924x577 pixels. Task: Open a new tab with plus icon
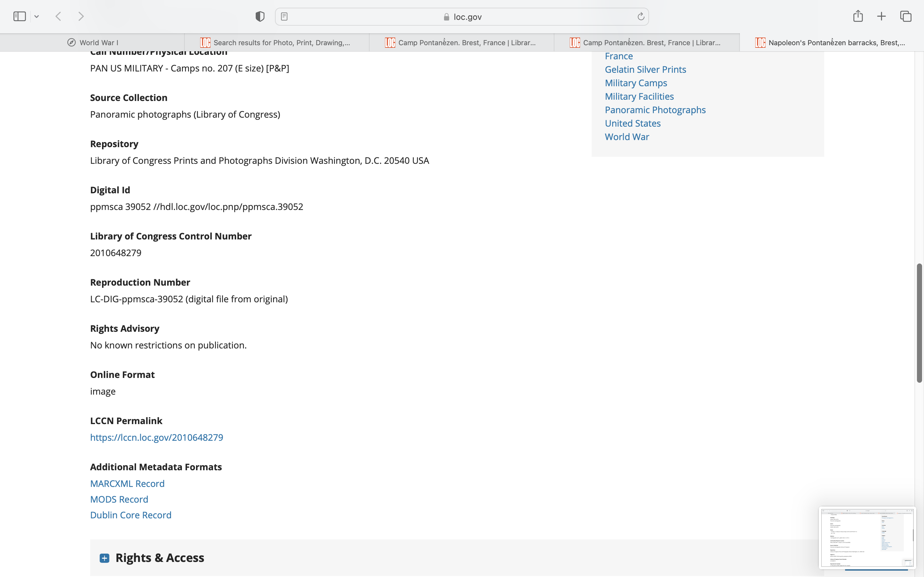[881, 16]
